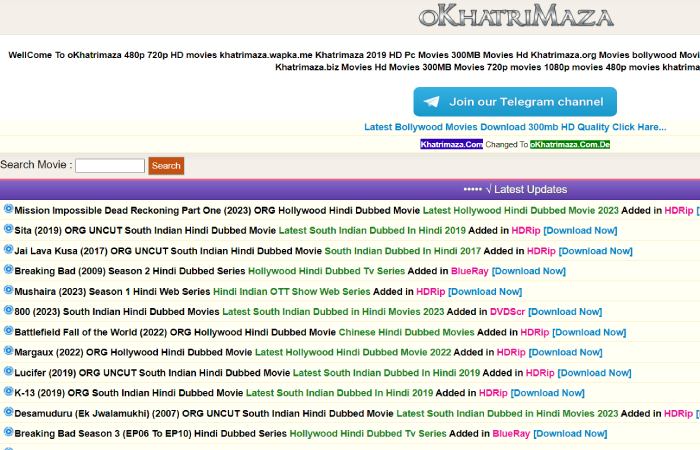Click Download Now for K-13 (2019)
700x450 pixels.
[x=548, y=393]
